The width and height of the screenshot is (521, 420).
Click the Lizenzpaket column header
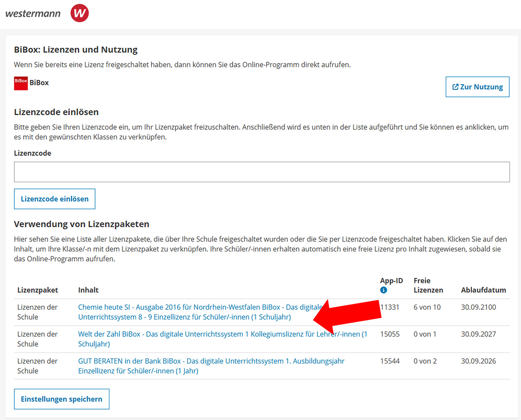coord(38,290)
